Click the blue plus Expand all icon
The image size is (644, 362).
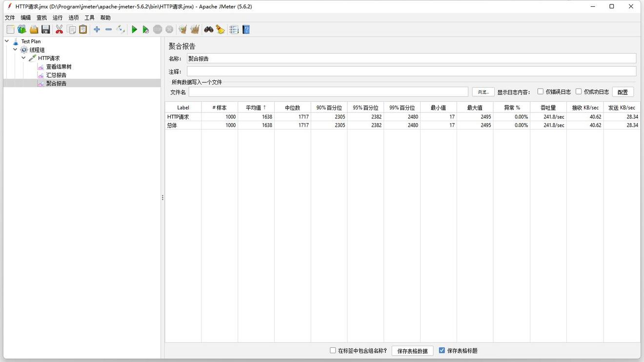point(97,30)
